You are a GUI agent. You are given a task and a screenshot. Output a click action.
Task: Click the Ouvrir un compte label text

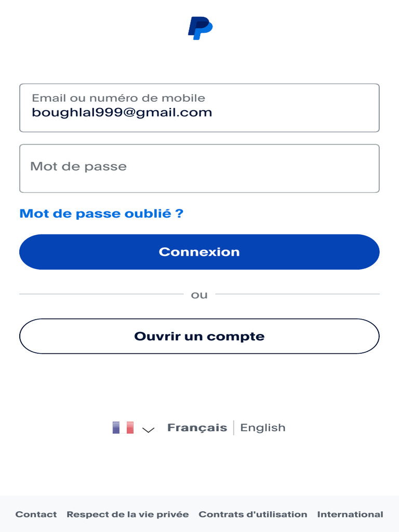(199, 336)
